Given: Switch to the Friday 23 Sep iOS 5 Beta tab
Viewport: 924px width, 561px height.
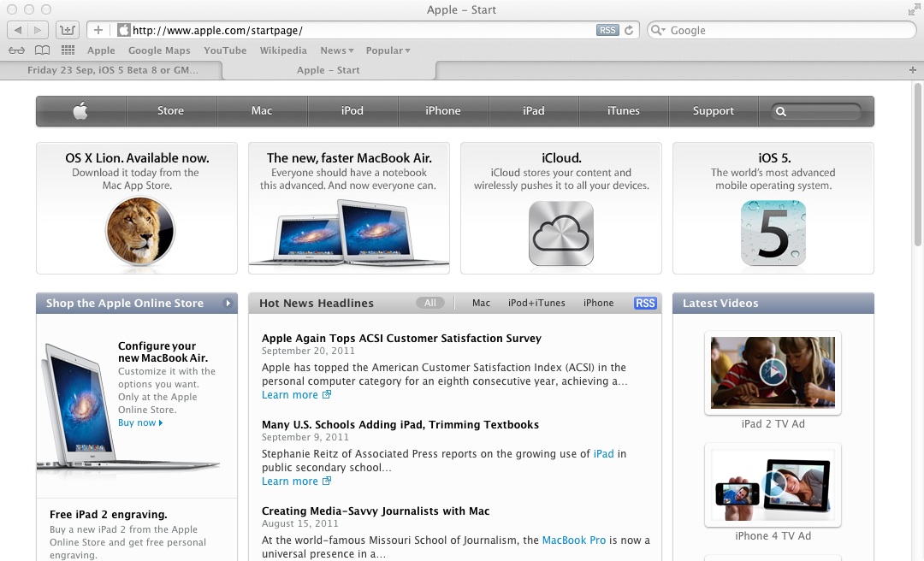Looking at the screenshot, I should [112, 70].
